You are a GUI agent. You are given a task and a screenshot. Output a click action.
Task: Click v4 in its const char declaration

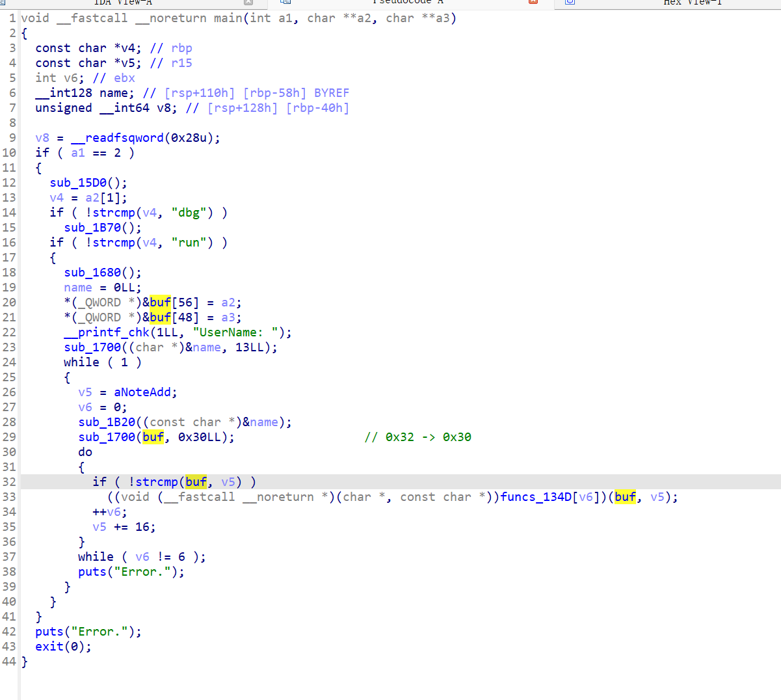coord(128,48)
